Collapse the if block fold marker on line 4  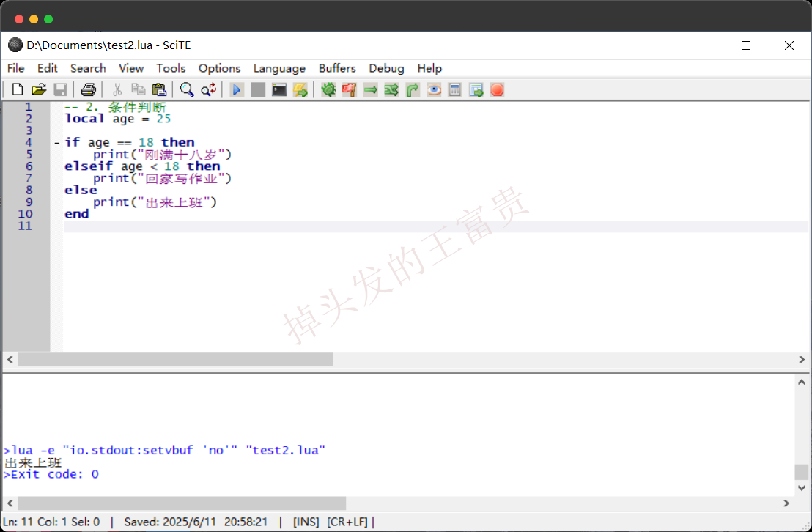[x=57, y=142]
